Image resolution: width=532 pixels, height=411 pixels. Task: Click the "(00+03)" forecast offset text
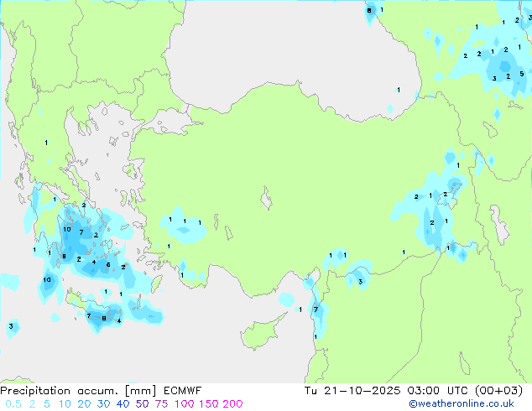coord(498,391)
